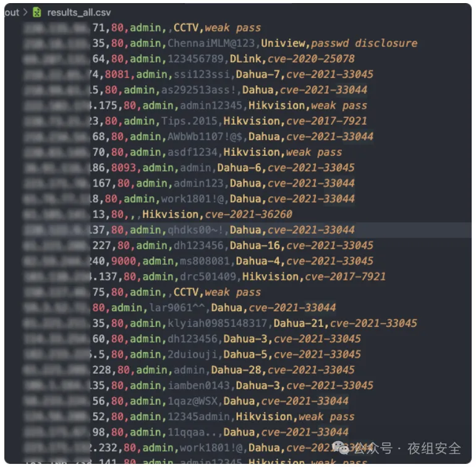Click 'Dahua-3' in the row starting 135
Image resolution: width=476 pixels, height=467 pixels.
(258, 385)
